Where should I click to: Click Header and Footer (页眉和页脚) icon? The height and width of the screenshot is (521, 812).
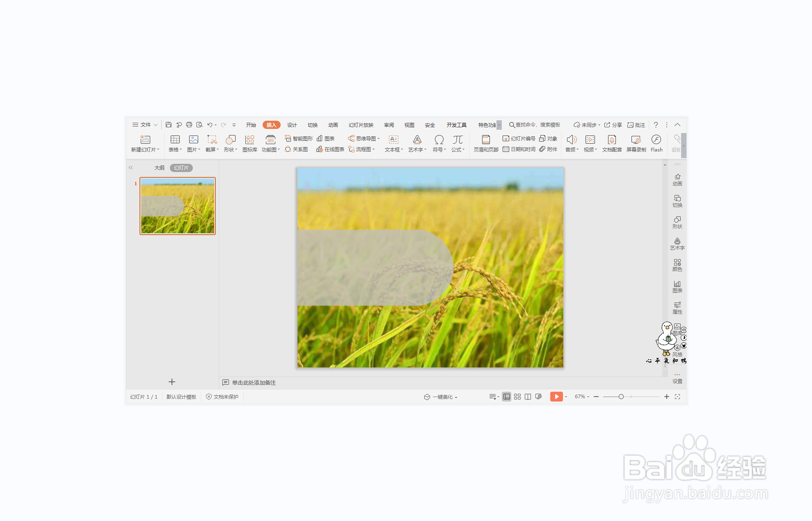tap(486, 140)
